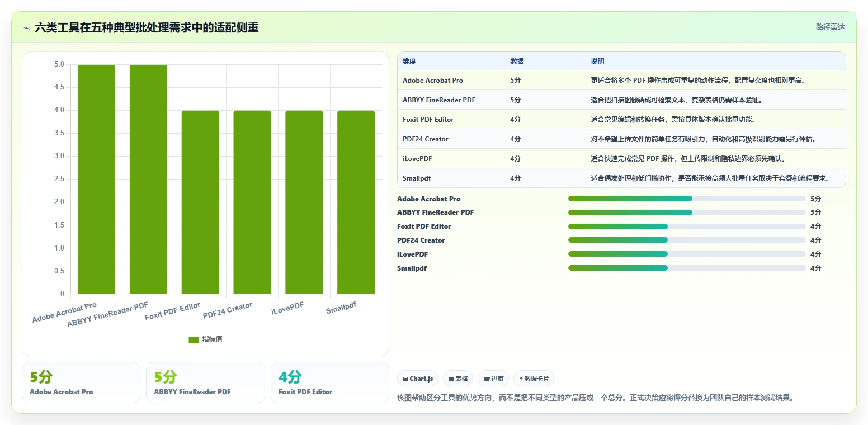Click the iLovePDF chart bar
Viewport: 868px width, 425px height.
[304, 202]
